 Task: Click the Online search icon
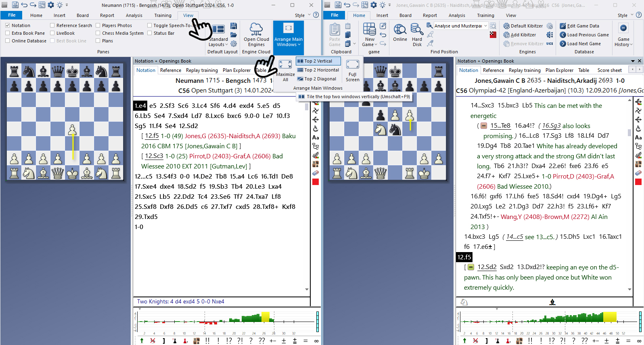coord(400,29)
